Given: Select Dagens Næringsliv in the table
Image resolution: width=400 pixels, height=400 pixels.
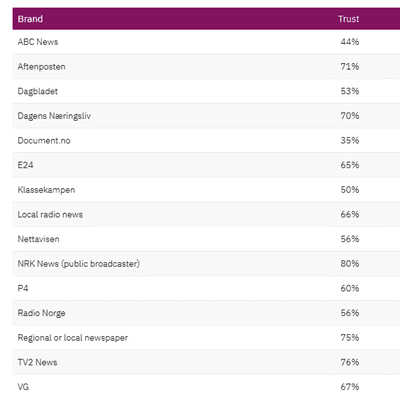Looking at the screenshot, I should coord(54,116).
